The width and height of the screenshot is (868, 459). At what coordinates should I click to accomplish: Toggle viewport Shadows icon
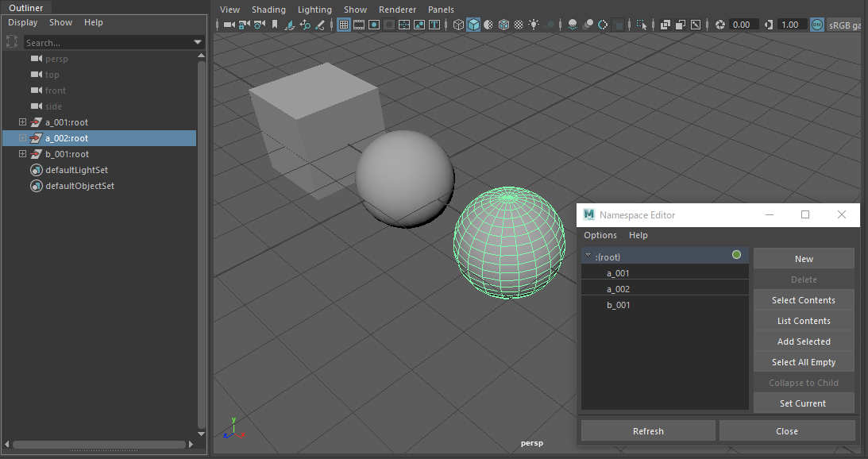549,25
